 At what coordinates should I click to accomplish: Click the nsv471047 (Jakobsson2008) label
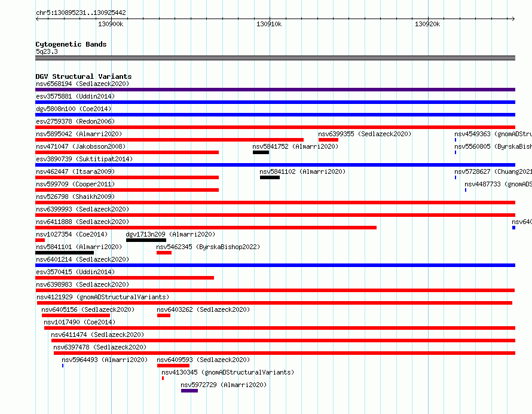81,146
